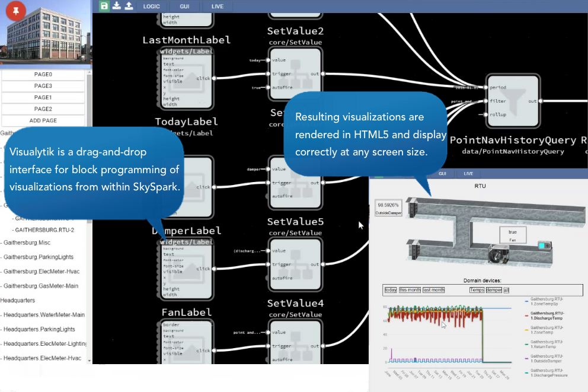Select Headquarters.ElecMeter-Hvac in the tree
The height and width of the screenshot is (392, 588).
[x=42, y=358]
